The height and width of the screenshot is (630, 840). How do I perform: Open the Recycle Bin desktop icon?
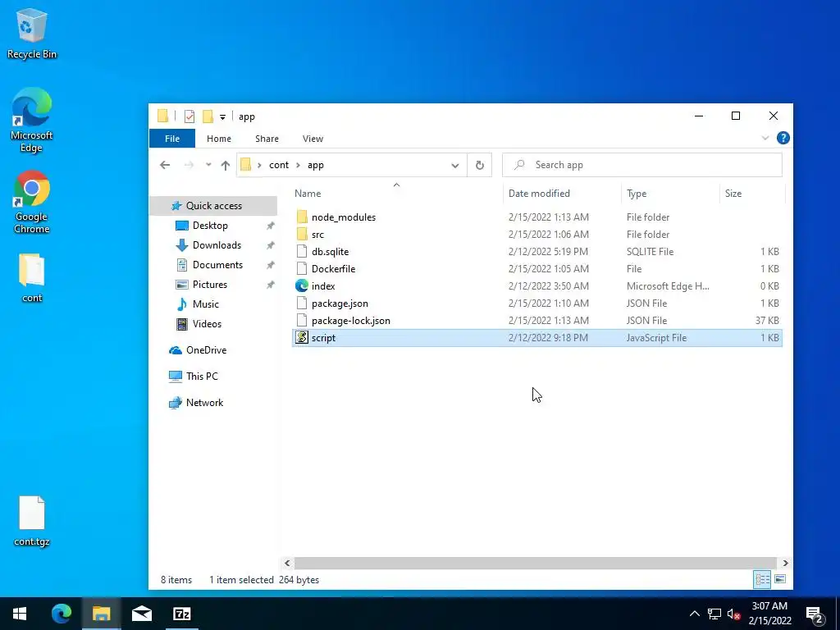pos(32,33)
